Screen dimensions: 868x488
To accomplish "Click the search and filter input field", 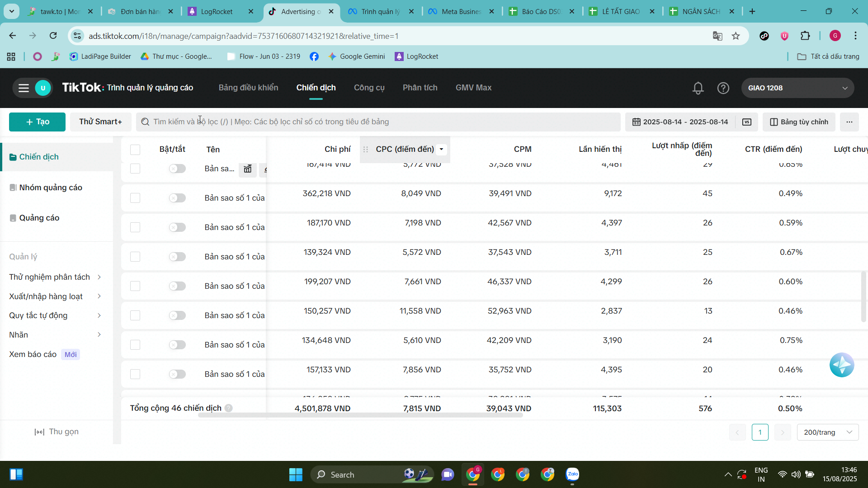I will pyautogui.click(x=378, y=122).
